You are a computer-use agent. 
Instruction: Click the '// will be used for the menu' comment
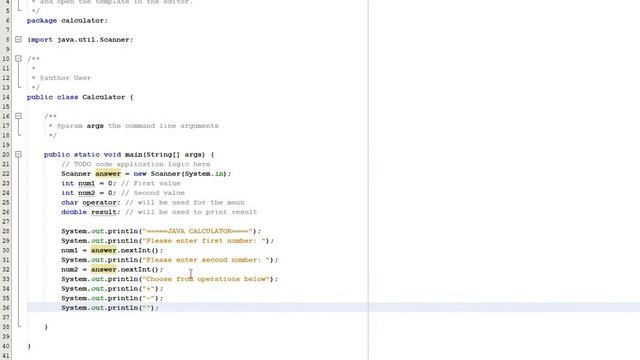click(x=185, y=202)
